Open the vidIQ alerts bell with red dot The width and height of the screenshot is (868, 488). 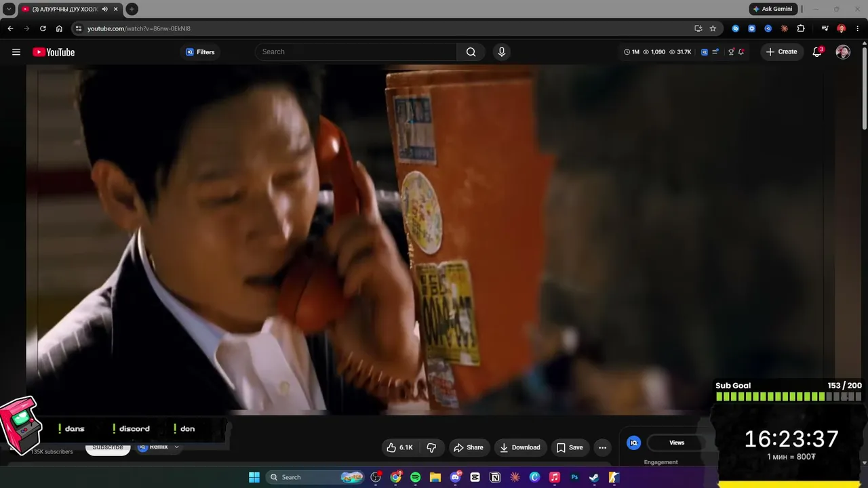pyautogui.click(x=741, y=52)
